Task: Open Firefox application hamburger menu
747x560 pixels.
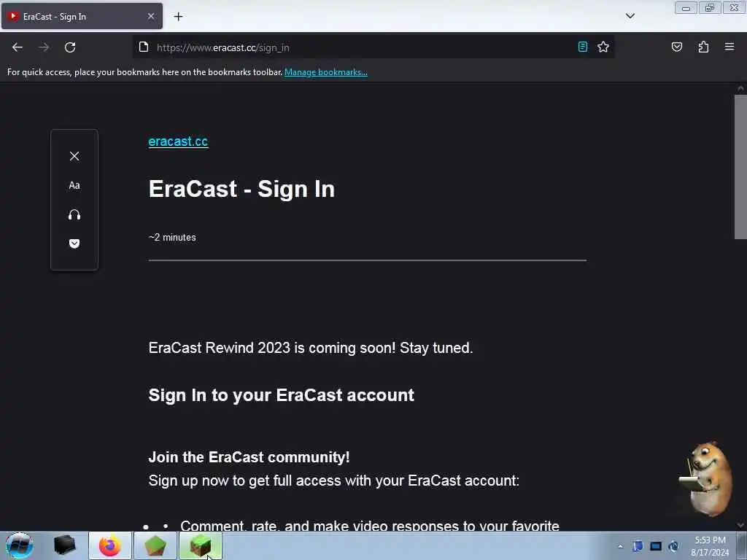Action: tap(729, 47)
